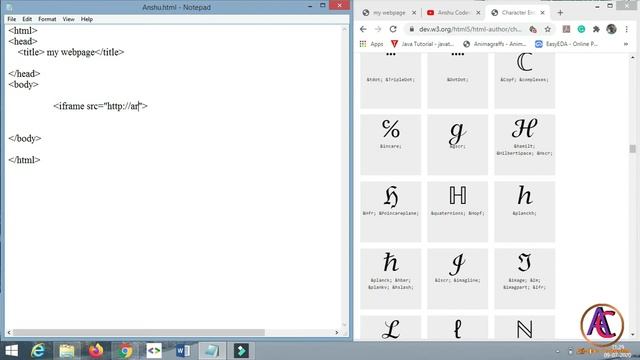Open the Help menu in Notepad
The image size is (640, 360).
pyautogui.click(x=87, y=19)
